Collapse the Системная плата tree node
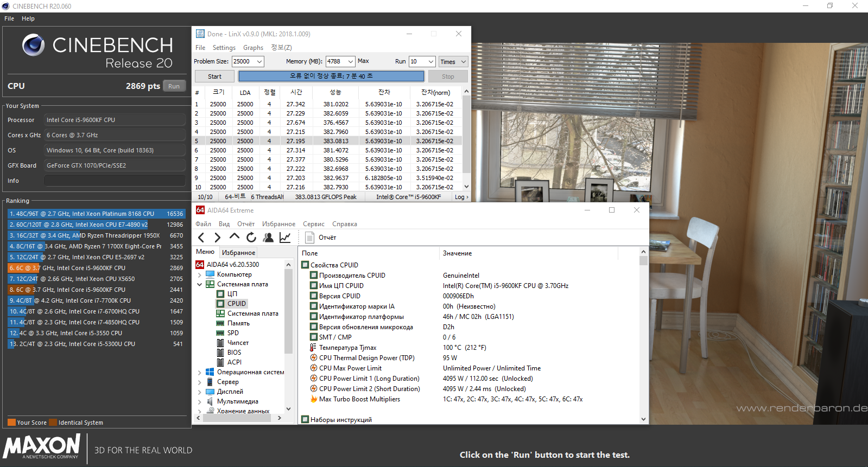 [199, 284]
